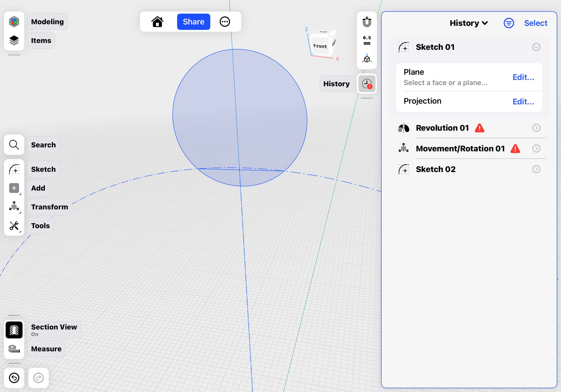Click the Transform label
This screenshot has width=561, height=392.
pyautogui.click(x=50, y=207)
